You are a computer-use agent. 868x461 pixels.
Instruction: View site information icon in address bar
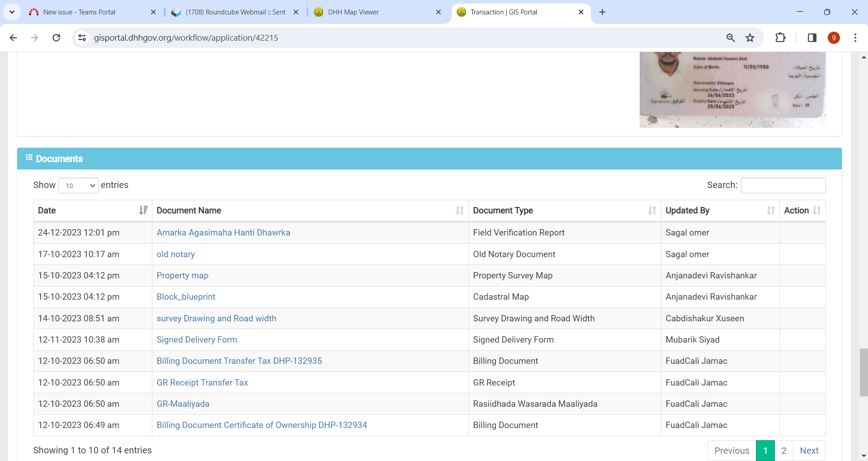pyautogui.click(x=82, y=38)
